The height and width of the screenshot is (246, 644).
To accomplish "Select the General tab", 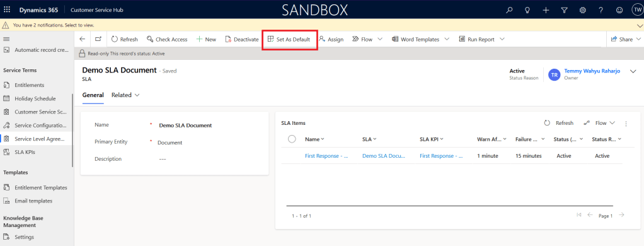I will click(x=93, y=95).
